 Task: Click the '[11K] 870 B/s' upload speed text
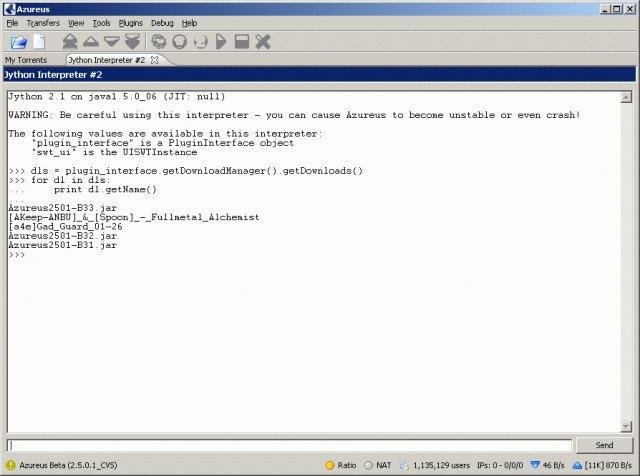point(608,465)
